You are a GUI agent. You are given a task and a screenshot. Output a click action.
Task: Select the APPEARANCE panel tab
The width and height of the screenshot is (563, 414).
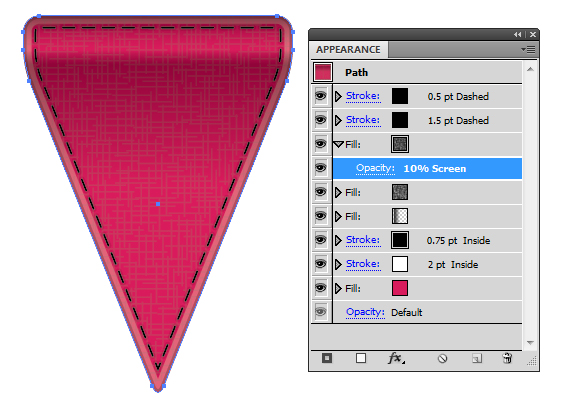(348, 50)
